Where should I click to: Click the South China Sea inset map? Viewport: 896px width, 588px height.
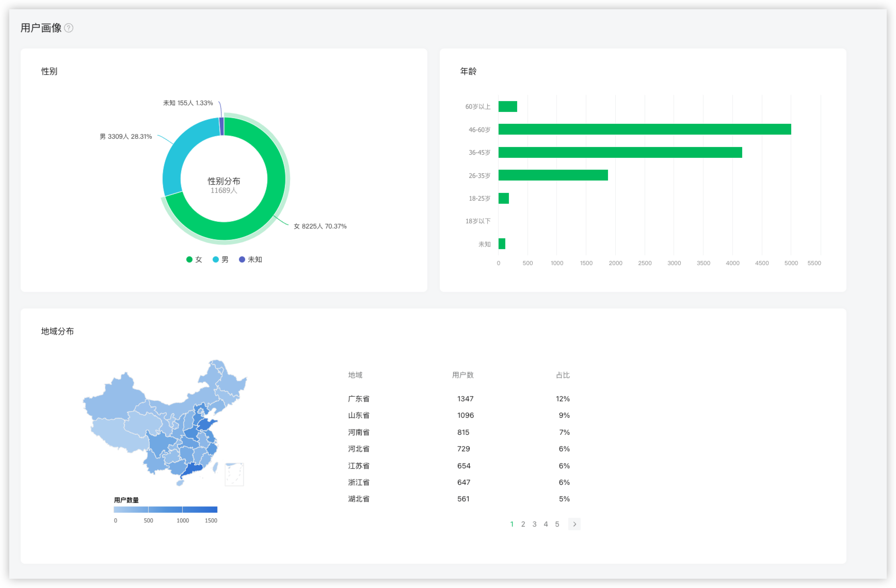point(234,474)
